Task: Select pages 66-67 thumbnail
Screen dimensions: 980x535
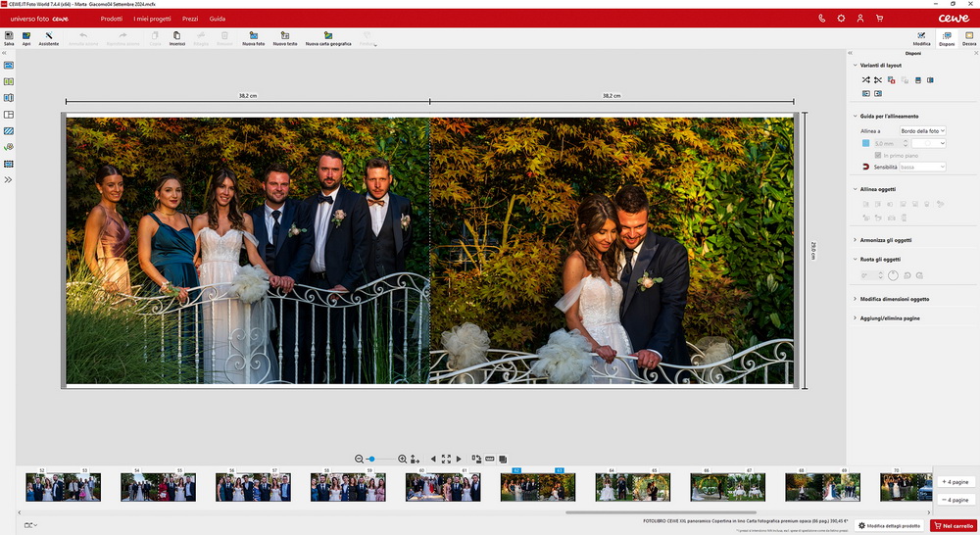Action: point(727,487)
